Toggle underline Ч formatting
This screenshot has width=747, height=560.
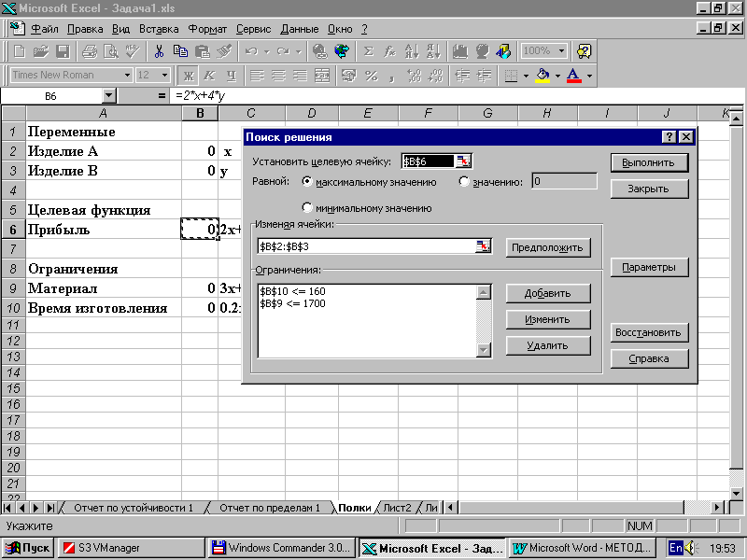pyautogui.click(x=231, y=76)
